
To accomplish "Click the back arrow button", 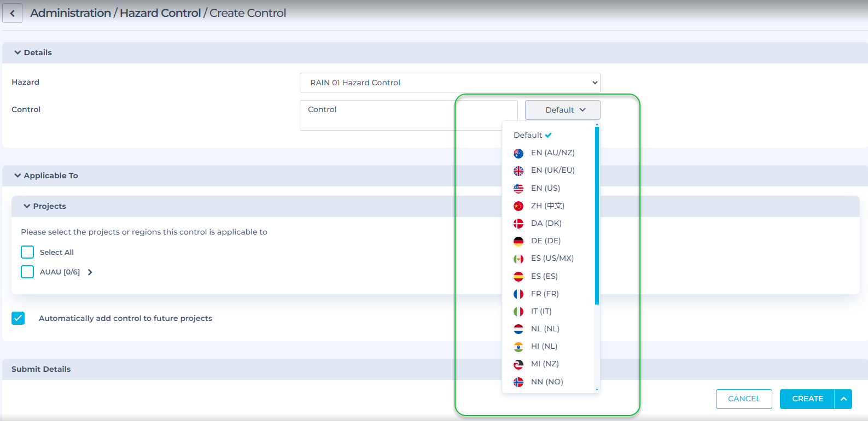I will click(12, 13).
